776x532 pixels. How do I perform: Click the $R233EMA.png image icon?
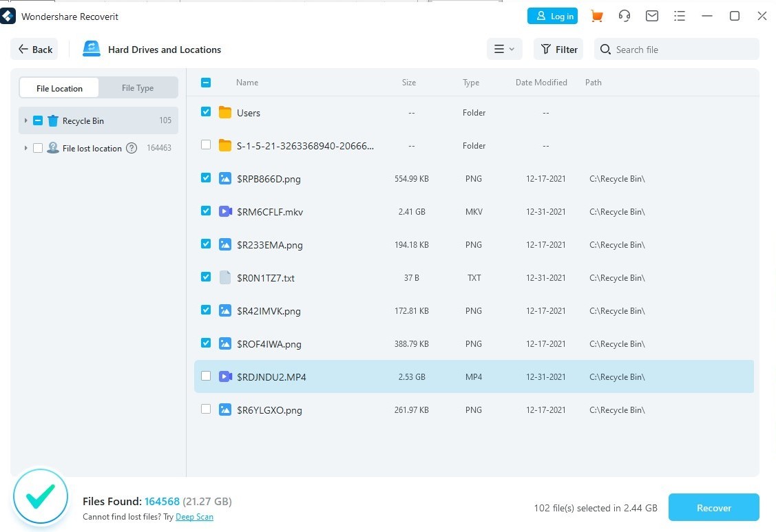[x=225, y=244]
